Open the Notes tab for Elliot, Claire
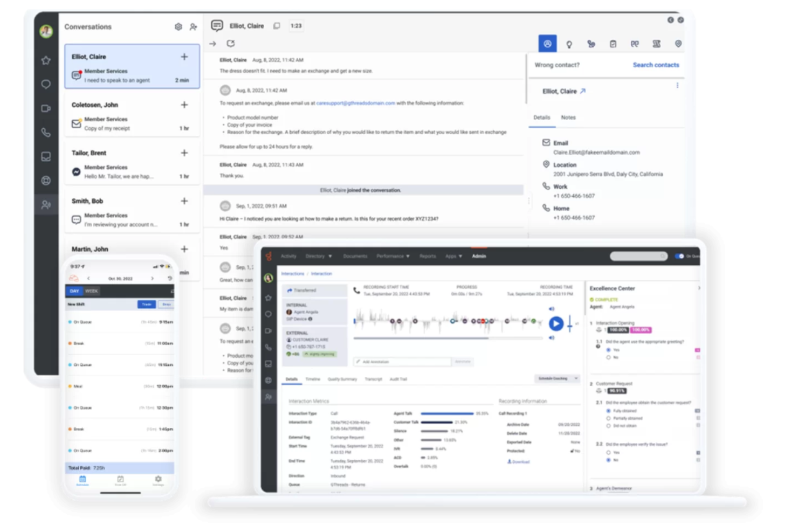Screen dimensions: 798x532 tap(568, 118)
